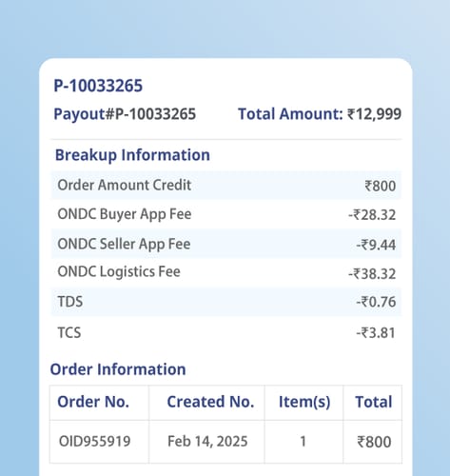Click the Total Amount ₹12,999 text
Screen dimensions: 450x476
[x=320, y=114]
